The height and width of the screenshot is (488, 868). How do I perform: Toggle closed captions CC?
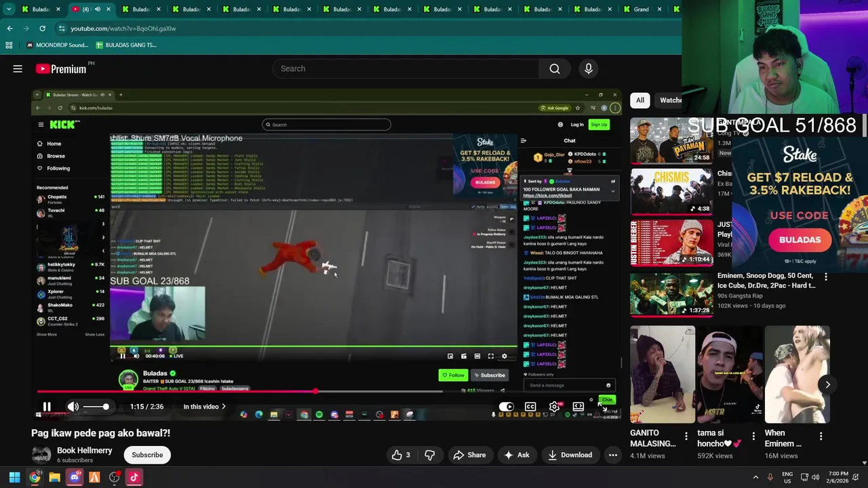pos(530,407)
